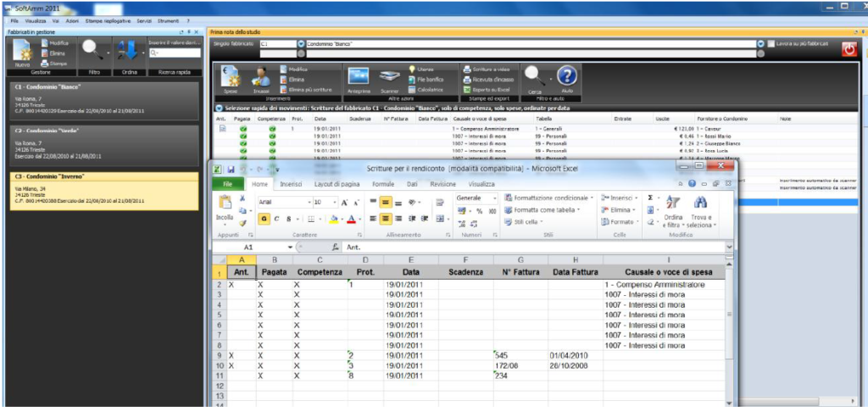Click Excel save icon in quick access toolbar

231,169
